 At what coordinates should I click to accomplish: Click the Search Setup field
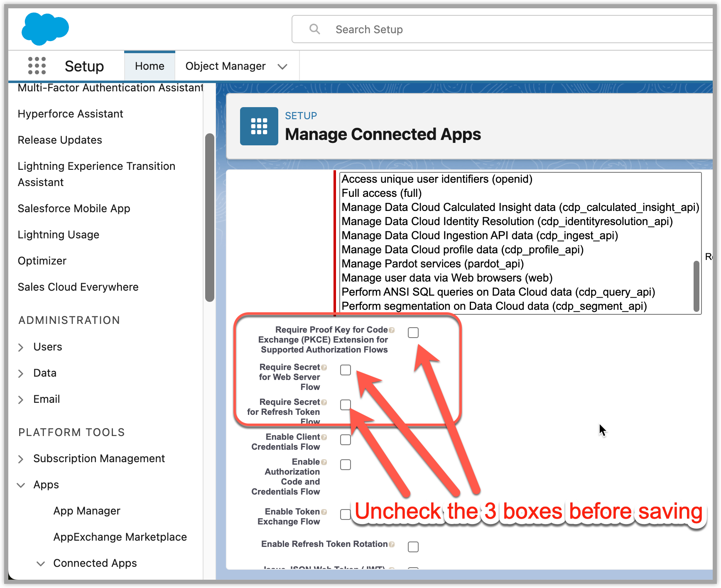[x=503, y=29]
